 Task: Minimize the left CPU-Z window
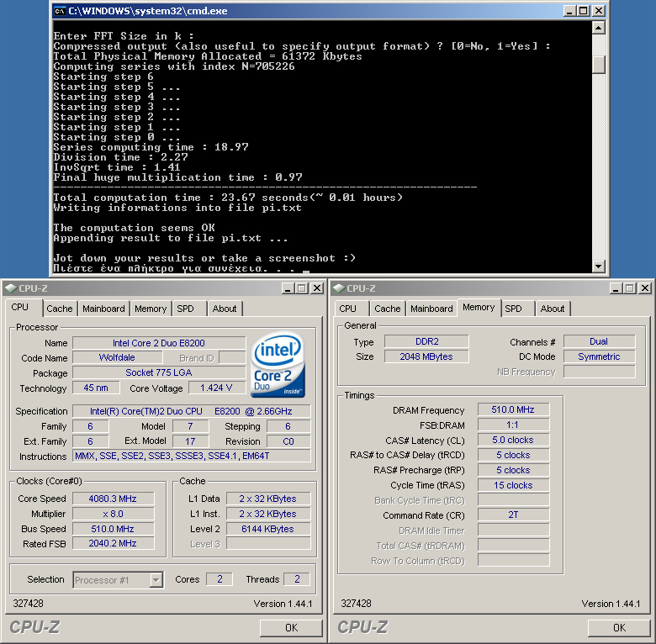point(288,288)
